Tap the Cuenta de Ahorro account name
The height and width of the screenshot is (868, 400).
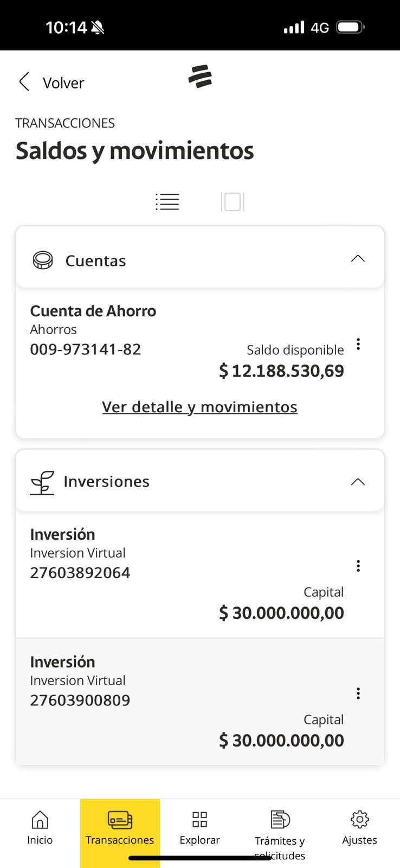[x=93, y=311]
